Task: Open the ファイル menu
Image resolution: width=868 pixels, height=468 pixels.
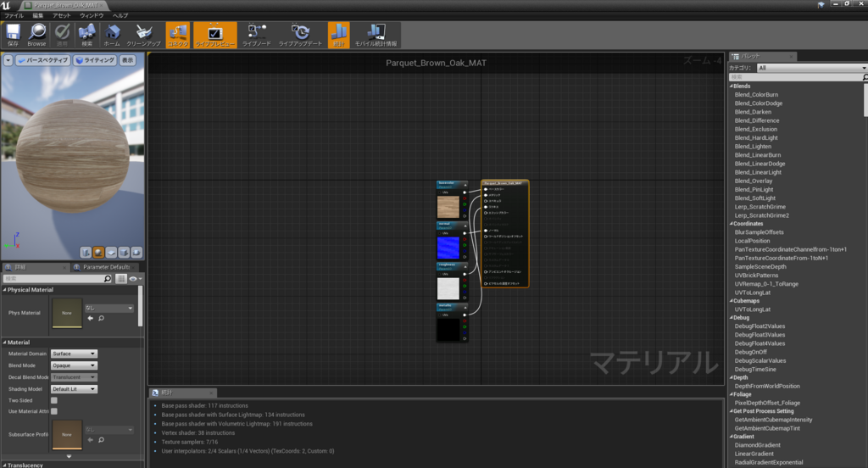Action: pos(14,15)
